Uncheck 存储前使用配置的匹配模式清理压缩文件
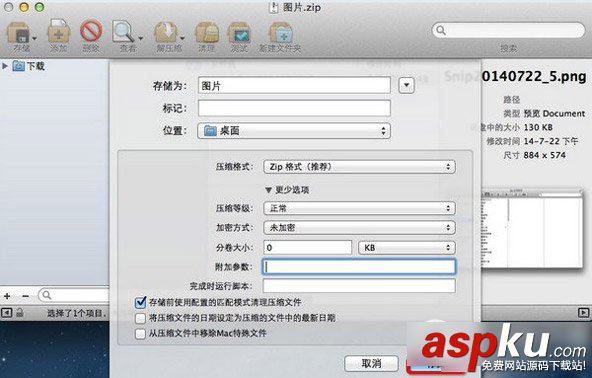This screenshot has height=378, width=592. pos(140,302)
